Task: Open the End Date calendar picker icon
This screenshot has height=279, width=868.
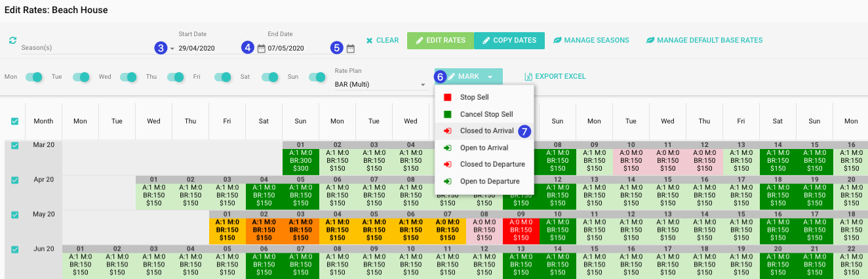Action: point(351,48)
